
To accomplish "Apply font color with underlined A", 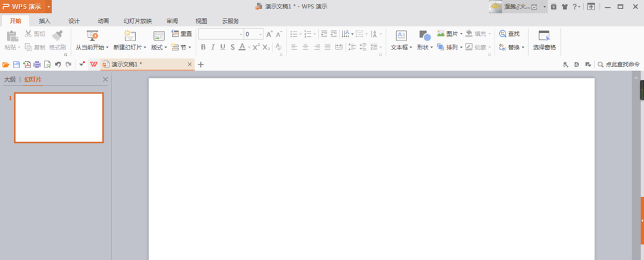I will tap(242, 47).
